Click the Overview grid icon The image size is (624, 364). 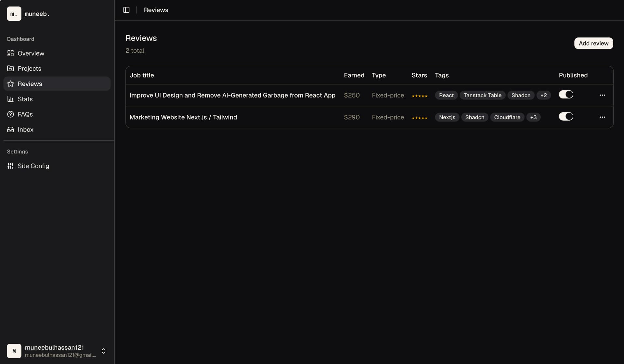(x=10, y=53)
